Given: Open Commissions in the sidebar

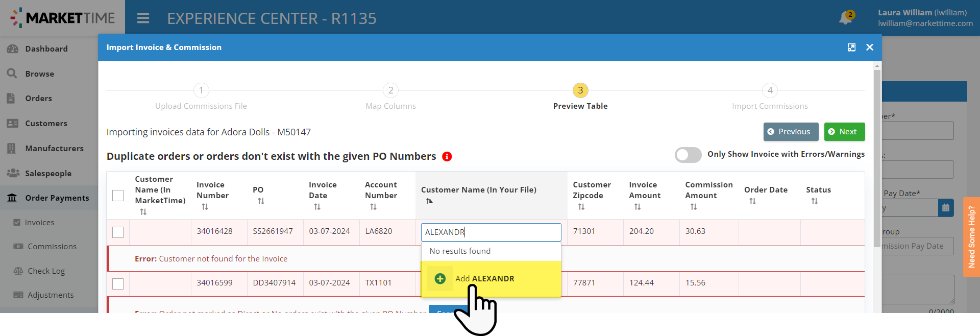Looking at the screenshot, I should pos(52,247).
